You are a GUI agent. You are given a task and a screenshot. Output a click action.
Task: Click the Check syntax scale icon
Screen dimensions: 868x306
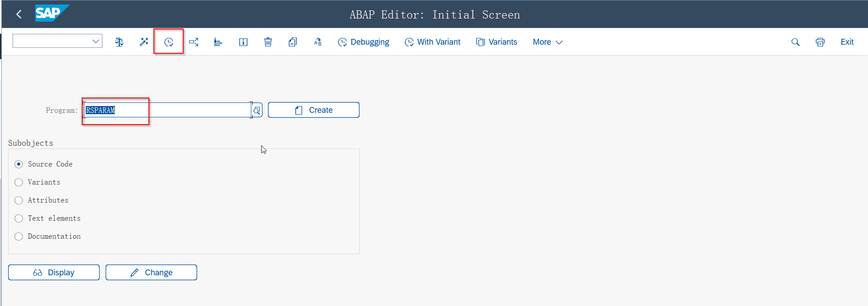point(119,42)
